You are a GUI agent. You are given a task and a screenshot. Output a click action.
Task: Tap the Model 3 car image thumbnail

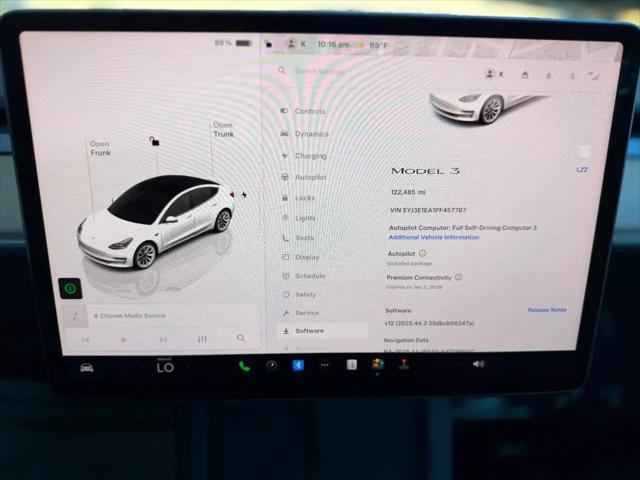488,107
